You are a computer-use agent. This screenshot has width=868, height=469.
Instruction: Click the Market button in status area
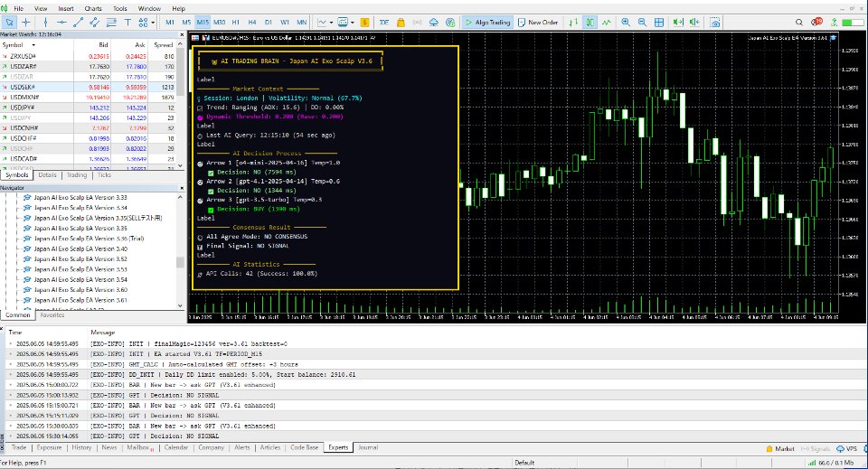[780, 448]
